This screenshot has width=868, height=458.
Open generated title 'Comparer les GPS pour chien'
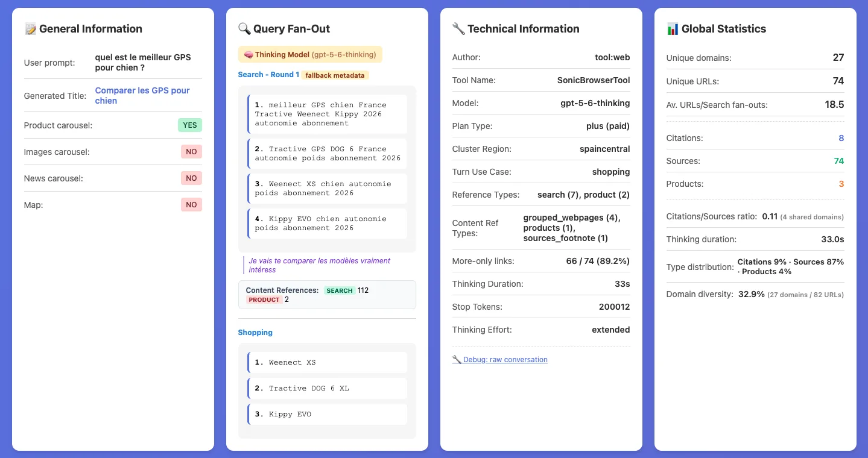[142, 95]
